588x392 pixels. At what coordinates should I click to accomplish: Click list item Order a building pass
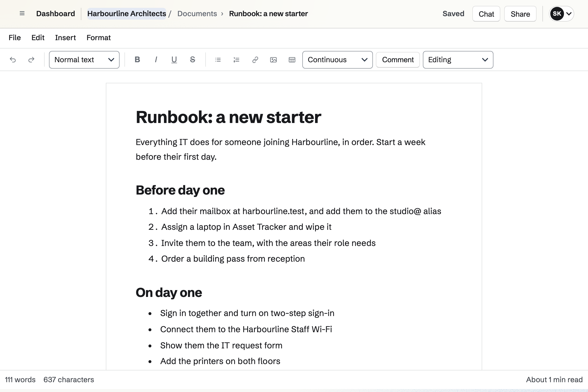tap(233, 259)
